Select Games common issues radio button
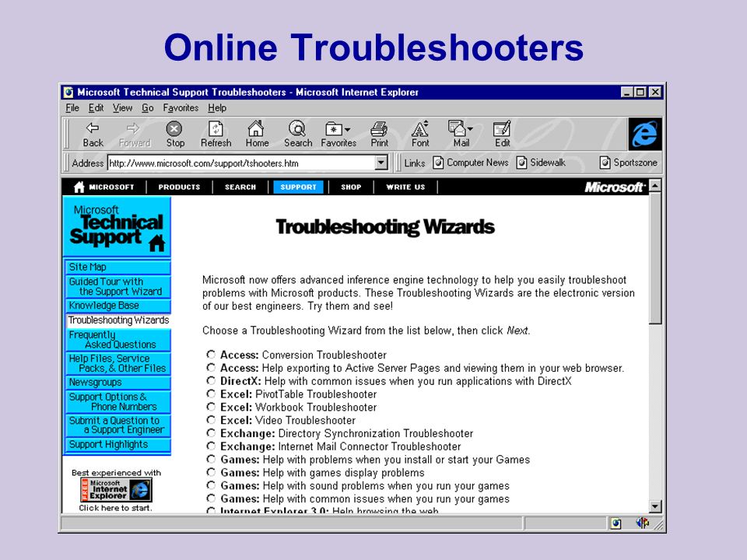The height and width of the screenshot is (560, 747). coord(211,498)
